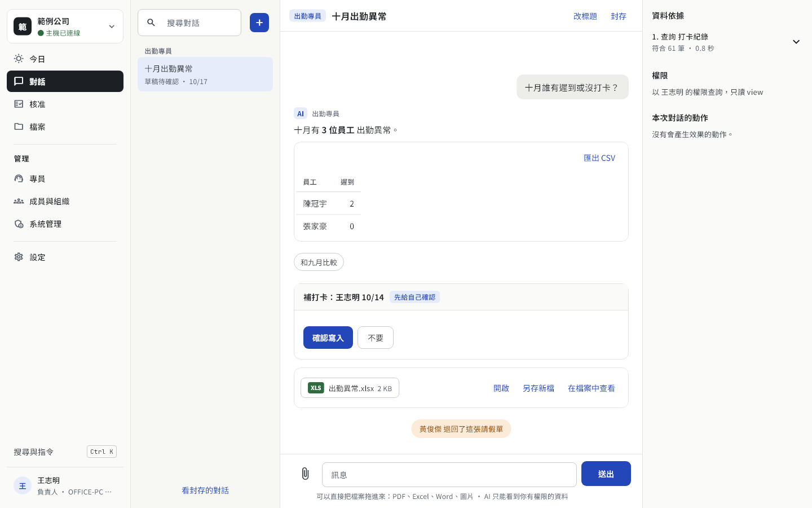The image size is (812, 508).
Task: Click the 王 user avatar
Action: 23,485
